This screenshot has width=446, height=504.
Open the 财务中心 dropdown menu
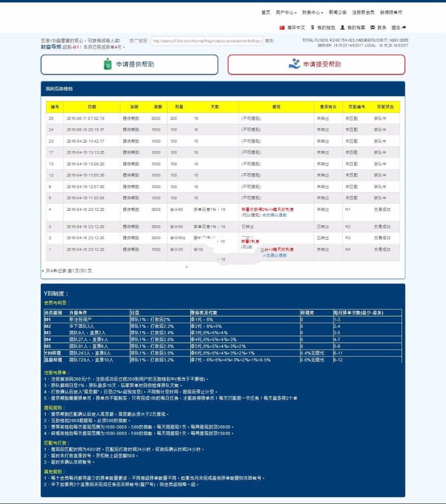[313, 12]
